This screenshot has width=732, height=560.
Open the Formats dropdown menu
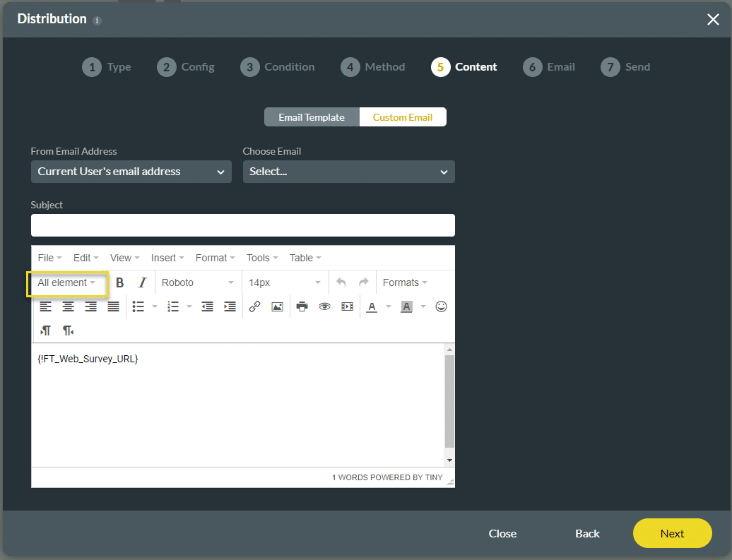tap(405, 282)
